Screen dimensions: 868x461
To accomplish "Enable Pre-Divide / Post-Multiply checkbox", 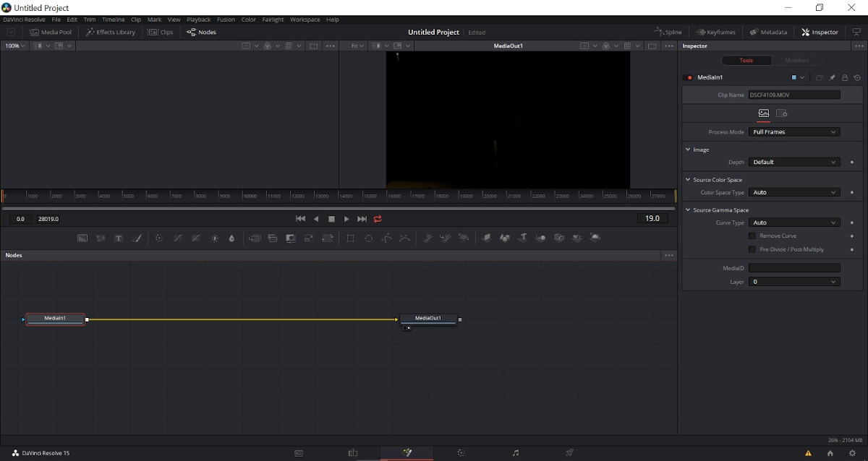I will (752, 249).
